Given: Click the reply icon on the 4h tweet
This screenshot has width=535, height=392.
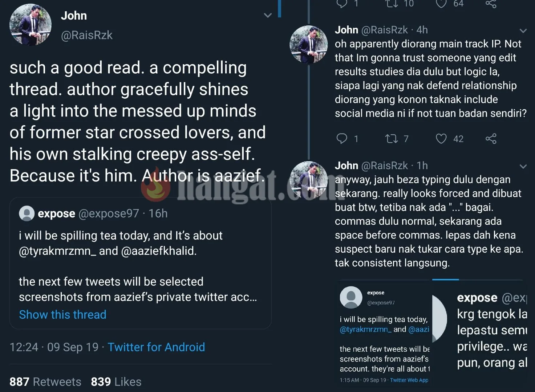Looking at the screenshot, I should tap(342, 138).
